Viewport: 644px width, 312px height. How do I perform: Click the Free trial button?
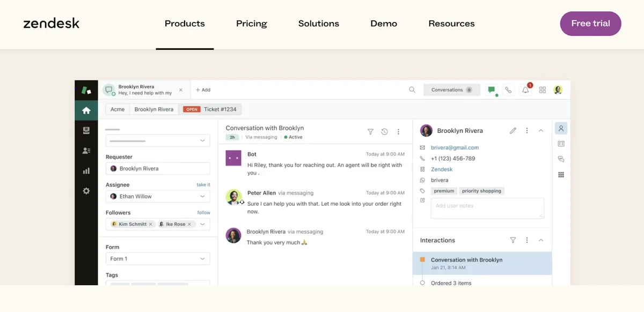click(590, 24)
